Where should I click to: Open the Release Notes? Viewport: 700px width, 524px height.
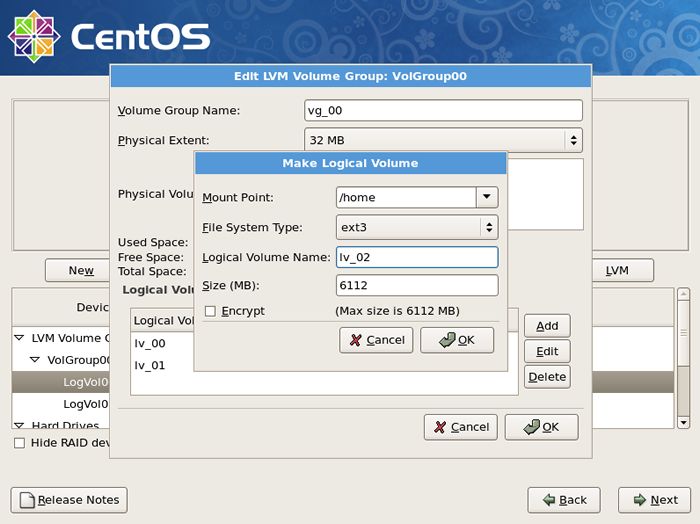pyautogui.click(x=69, y=500)
